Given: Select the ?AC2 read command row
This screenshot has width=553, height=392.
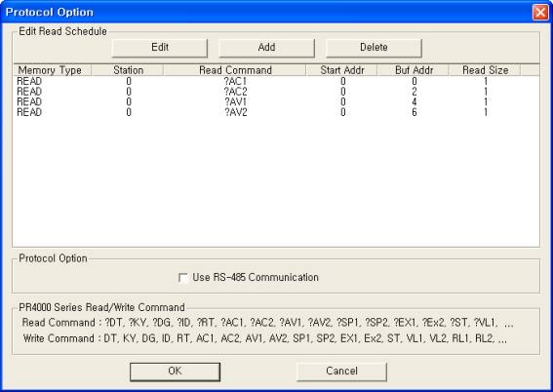Looking at the screenshot, I should click(x=276, y=92).
